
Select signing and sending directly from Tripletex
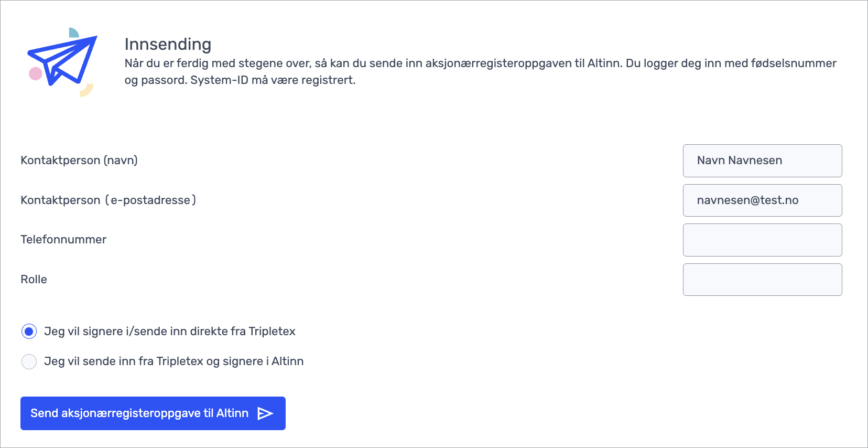(x=29, y=332)
